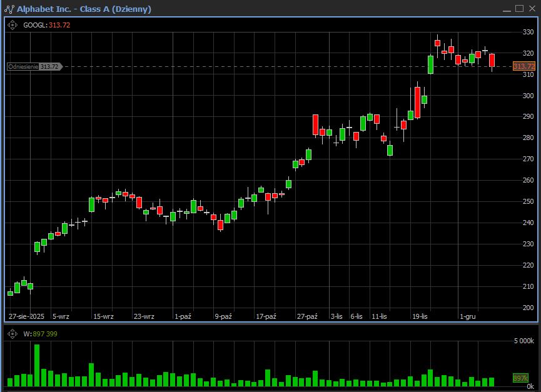Click the 19-lis date label

(420, 316)
